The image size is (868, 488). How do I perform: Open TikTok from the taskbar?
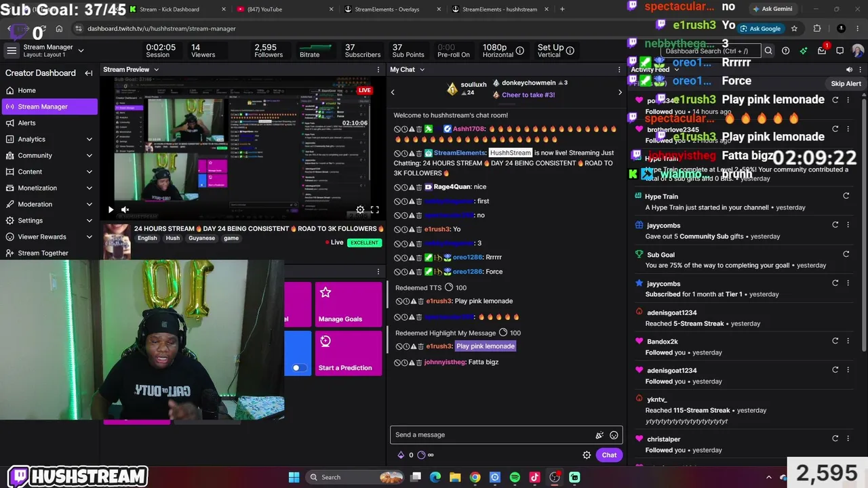coord(534,477)
